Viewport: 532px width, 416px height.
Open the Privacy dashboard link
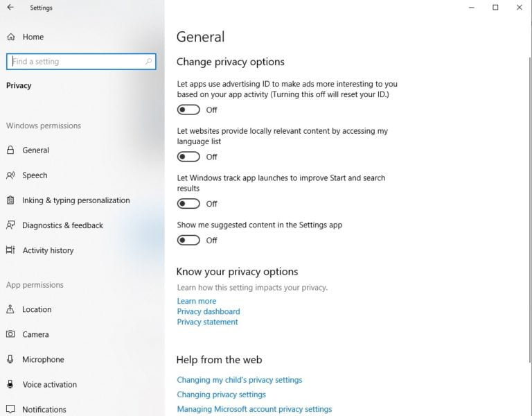[x=209, y=311]
